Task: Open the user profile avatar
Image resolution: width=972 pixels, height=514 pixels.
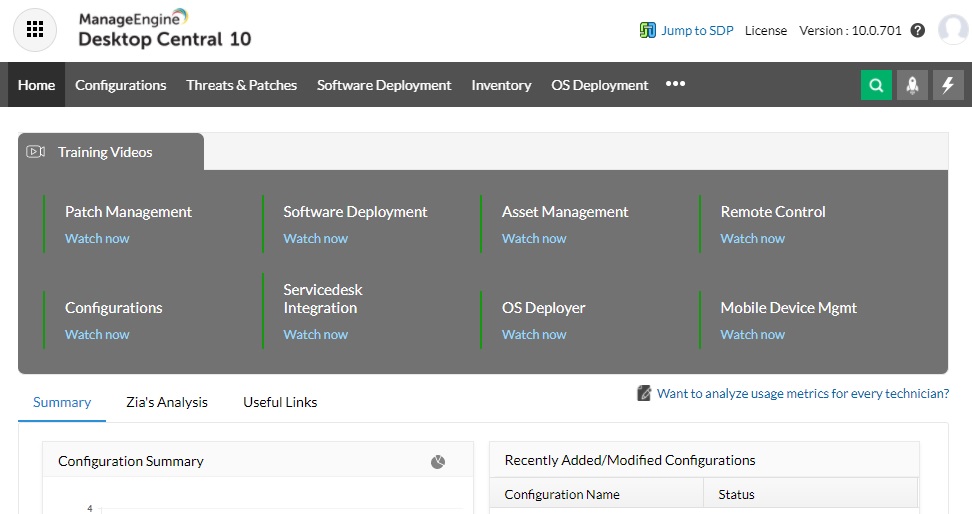Action: pos(953,30)
